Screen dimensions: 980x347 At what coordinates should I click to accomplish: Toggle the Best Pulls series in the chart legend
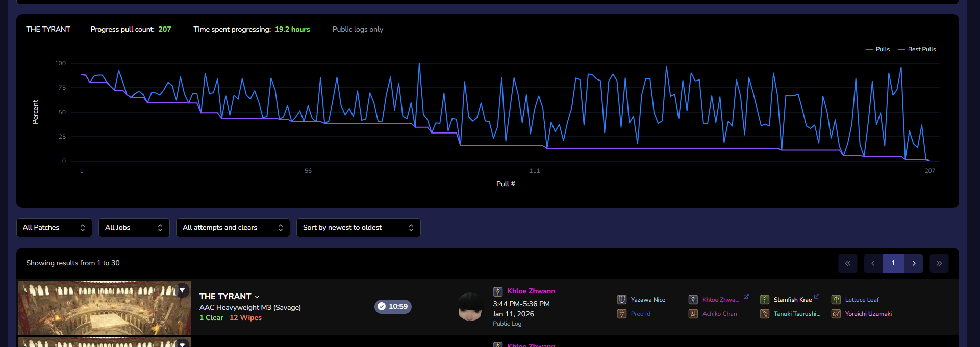[917, 49]
